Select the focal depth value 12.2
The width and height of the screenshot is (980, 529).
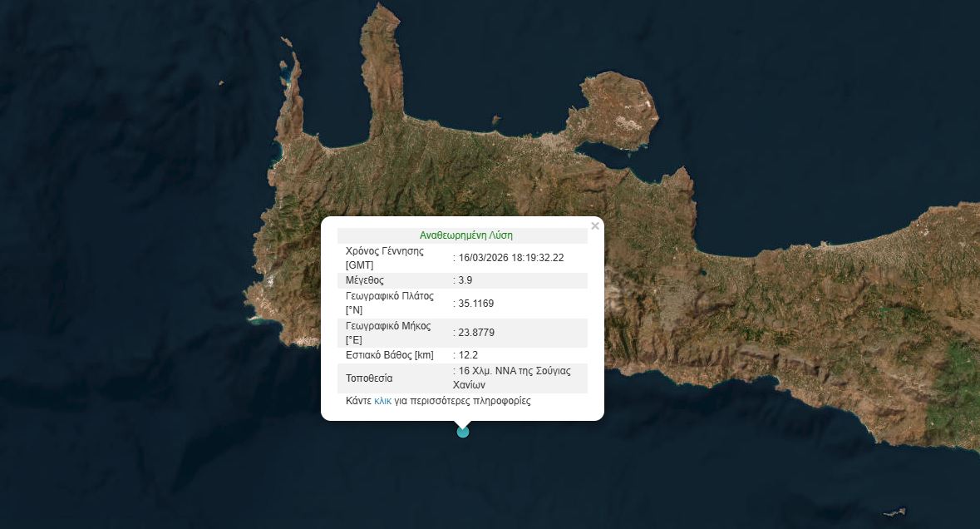468,355
